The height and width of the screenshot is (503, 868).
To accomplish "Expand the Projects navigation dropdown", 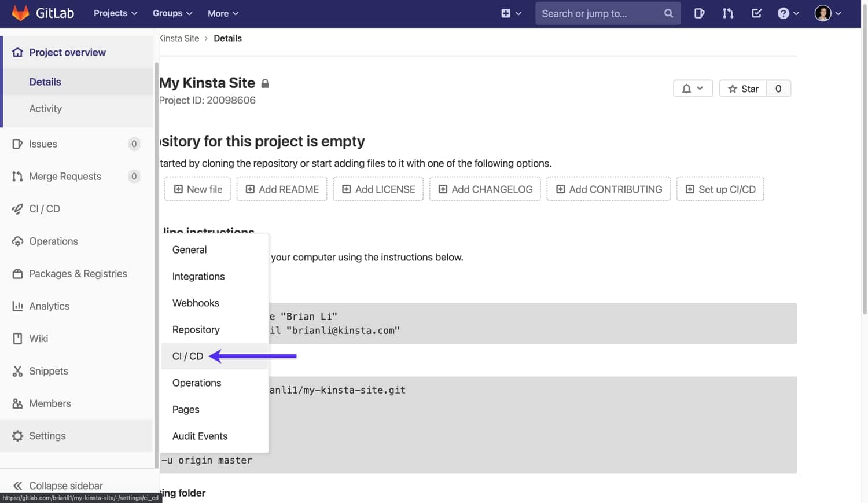I will [x=115, y=13].
